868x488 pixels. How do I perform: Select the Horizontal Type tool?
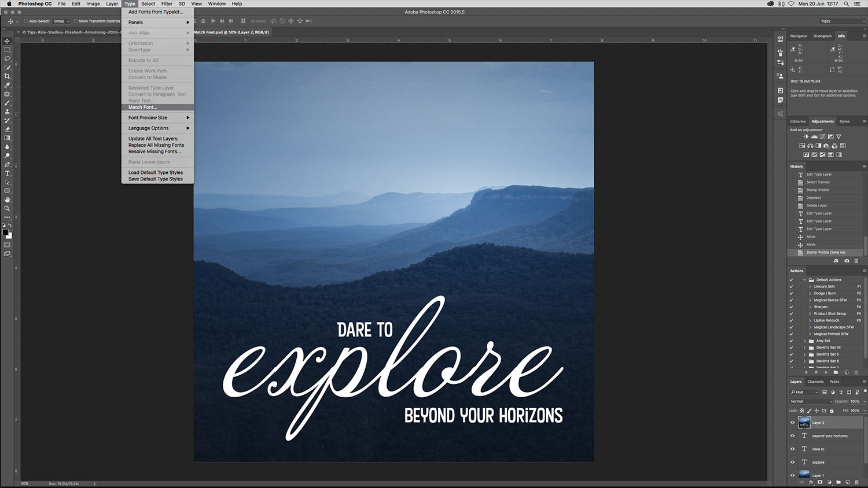[7, 173]
